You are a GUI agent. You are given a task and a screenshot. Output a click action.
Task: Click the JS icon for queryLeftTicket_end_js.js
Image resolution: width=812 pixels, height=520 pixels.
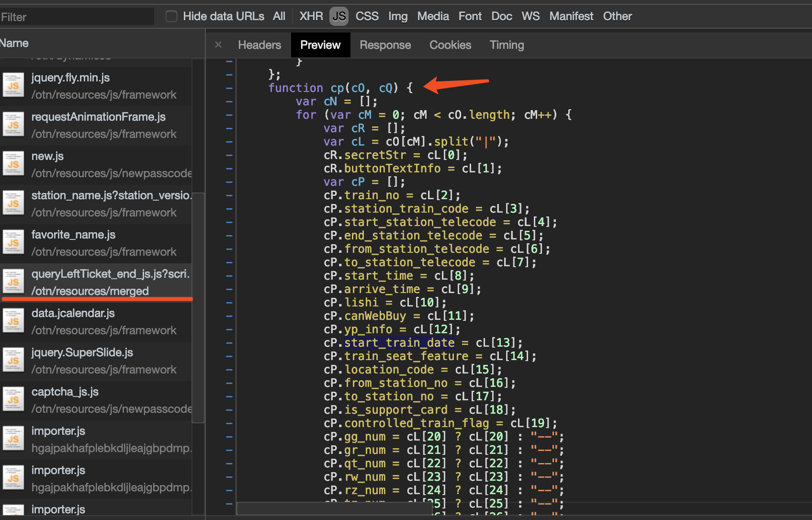13,282
